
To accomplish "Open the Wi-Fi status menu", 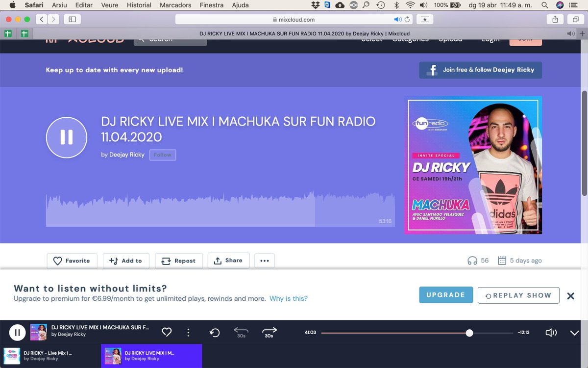I will coord(410,5).
